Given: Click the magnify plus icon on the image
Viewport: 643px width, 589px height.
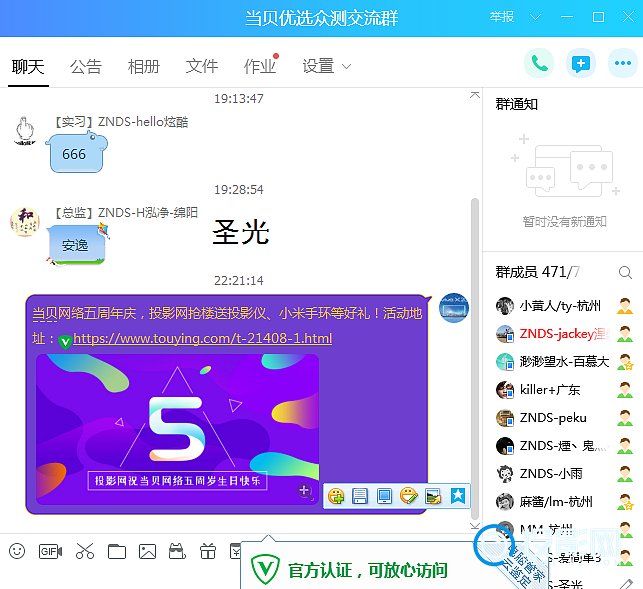Looking at the screenshot, I should 305,491.
